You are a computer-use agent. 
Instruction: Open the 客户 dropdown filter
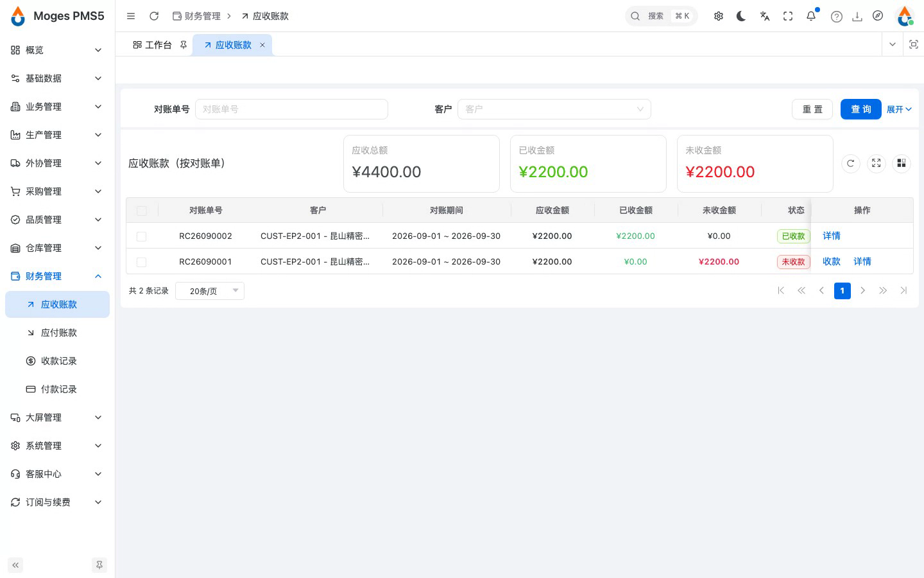click(554, 109)
